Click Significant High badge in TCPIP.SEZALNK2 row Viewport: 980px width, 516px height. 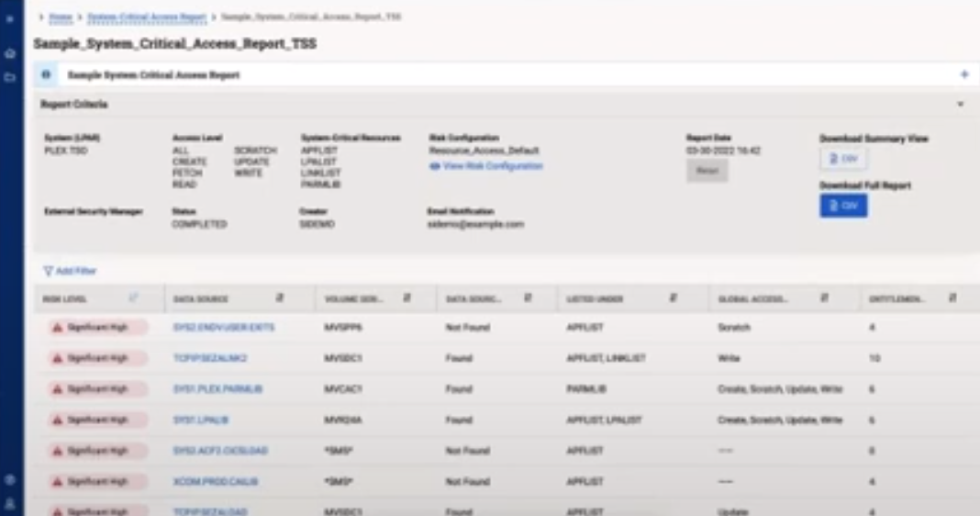click(97, 358)
